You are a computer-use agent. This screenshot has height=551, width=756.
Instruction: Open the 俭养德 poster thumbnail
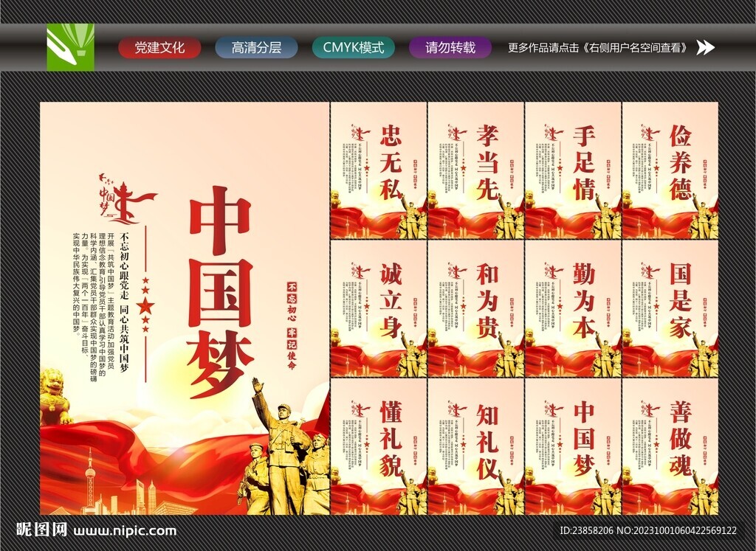(670, 170)
